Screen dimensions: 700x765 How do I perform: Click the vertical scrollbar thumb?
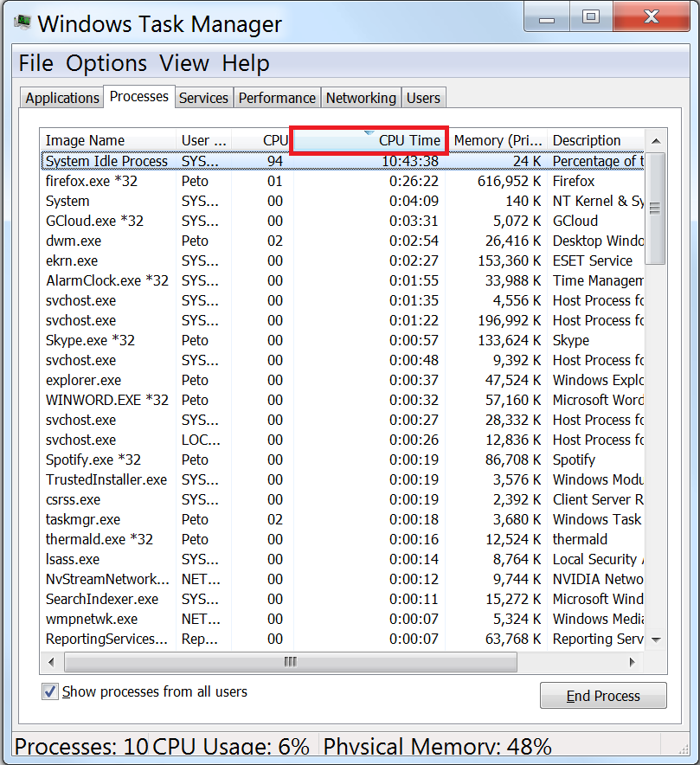pyautogui.click(x=655, y=209)
